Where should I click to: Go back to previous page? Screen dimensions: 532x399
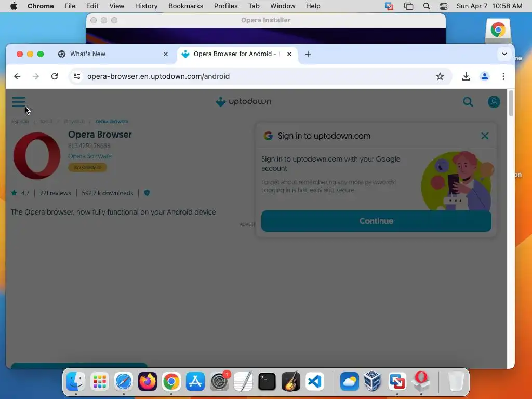pos(17,76)
